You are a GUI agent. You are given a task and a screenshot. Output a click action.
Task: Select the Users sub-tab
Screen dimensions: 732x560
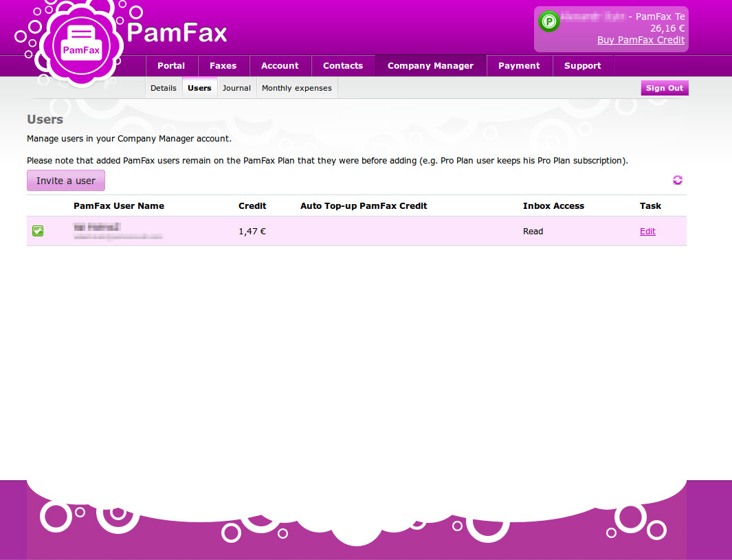[199, 87]
